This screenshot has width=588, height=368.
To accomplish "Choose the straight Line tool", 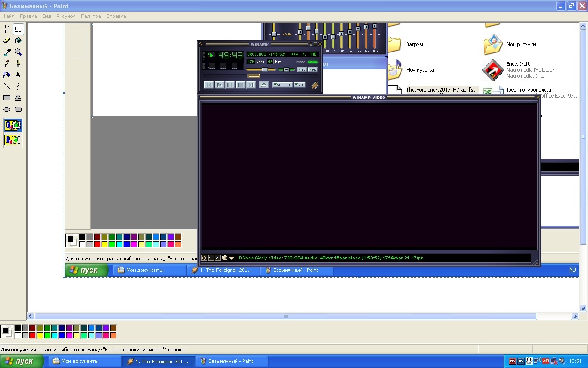I will [x=7, y=86].
